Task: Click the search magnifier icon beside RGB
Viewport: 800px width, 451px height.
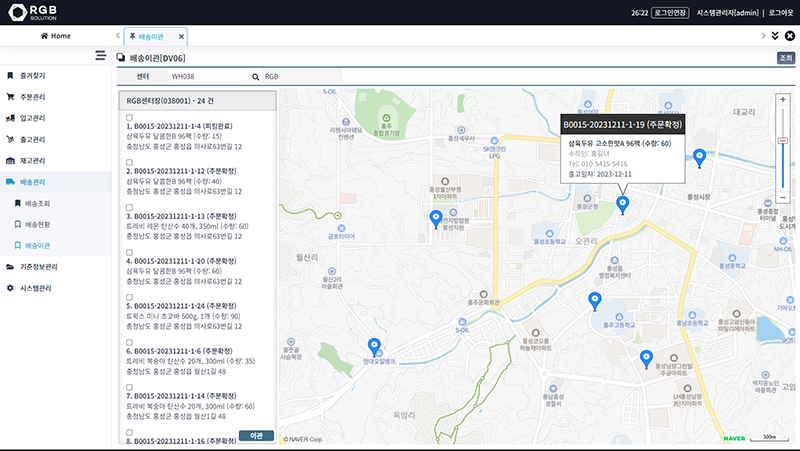Action: (x=256, y=76)
